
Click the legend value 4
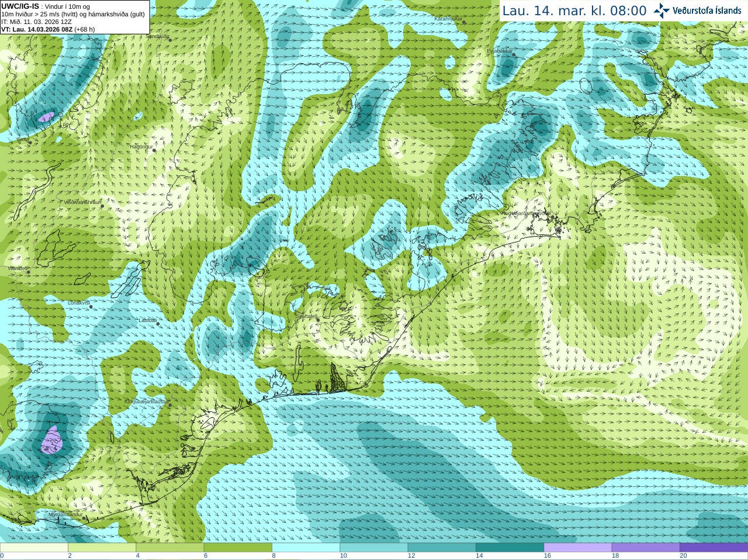tap(138, 556)
